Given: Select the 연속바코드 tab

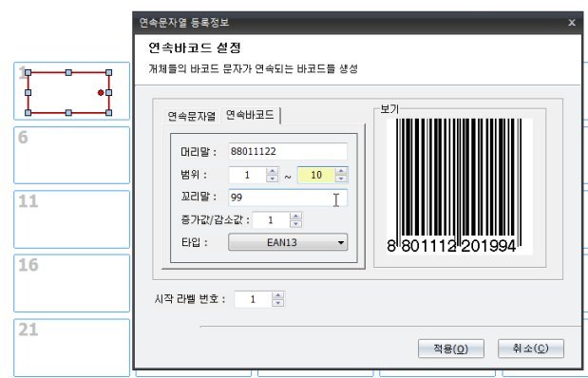Looking at the screenshot, I should [x=250, y=115].
